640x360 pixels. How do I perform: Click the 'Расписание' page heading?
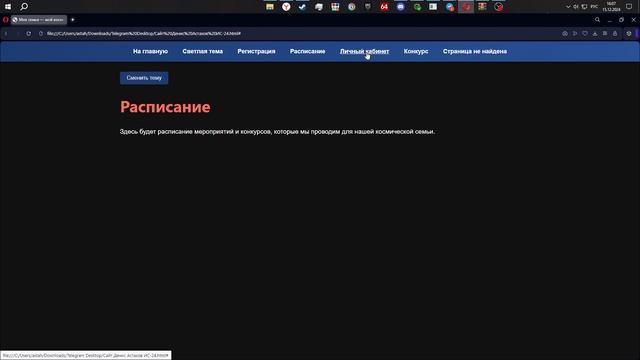[165, 107]
